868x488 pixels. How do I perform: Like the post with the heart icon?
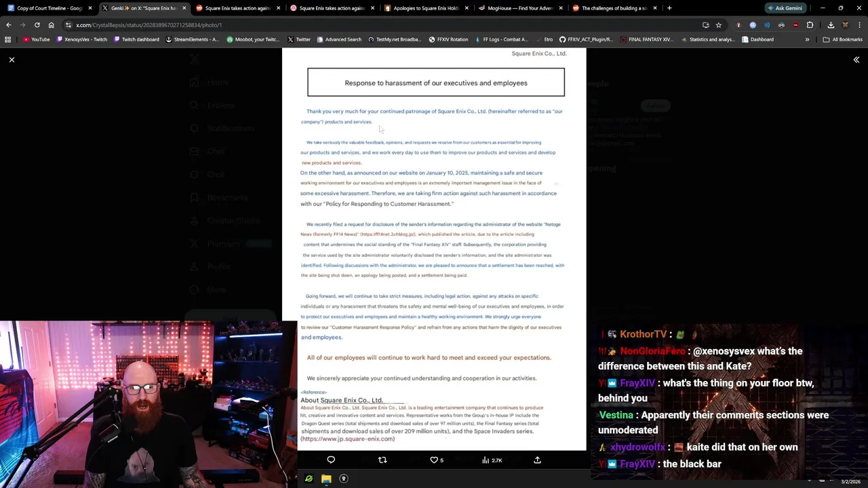tap(434, 460)
